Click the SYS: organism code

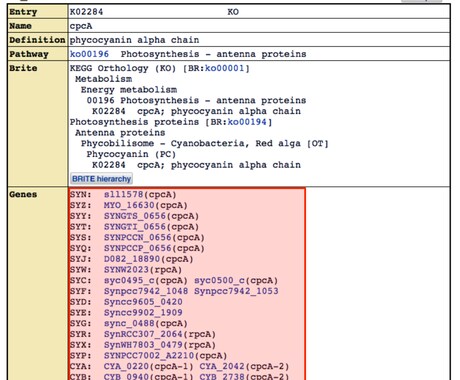[80, 237]
